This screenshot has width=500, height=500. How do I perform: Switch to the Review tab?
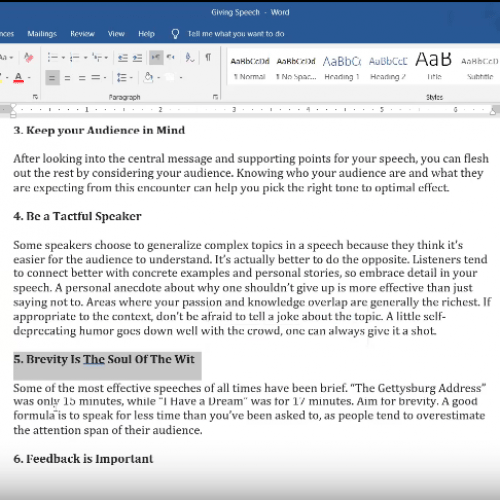[82, 34]
